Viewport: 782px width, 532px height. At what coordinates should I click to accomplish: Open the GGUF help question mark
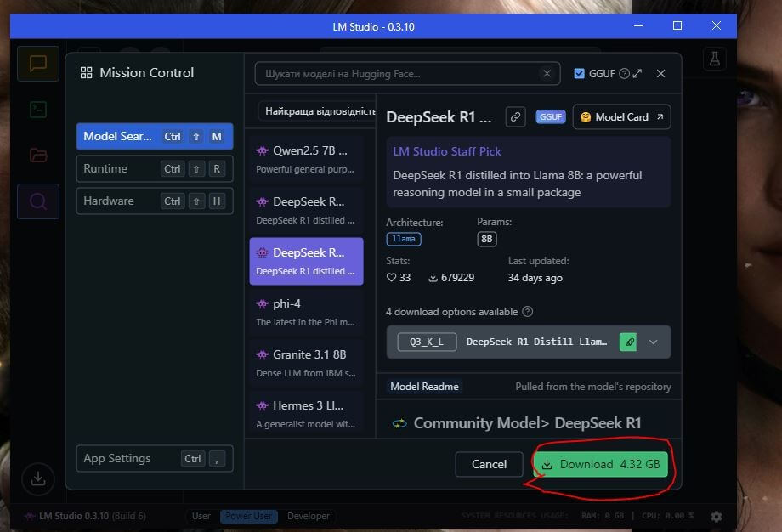point(624,74)
